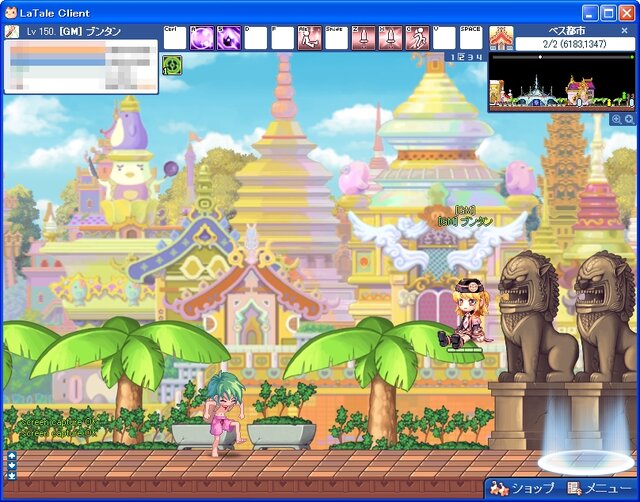Switch to quickslot page 2

pyautogui.click(x=462, y=58)
